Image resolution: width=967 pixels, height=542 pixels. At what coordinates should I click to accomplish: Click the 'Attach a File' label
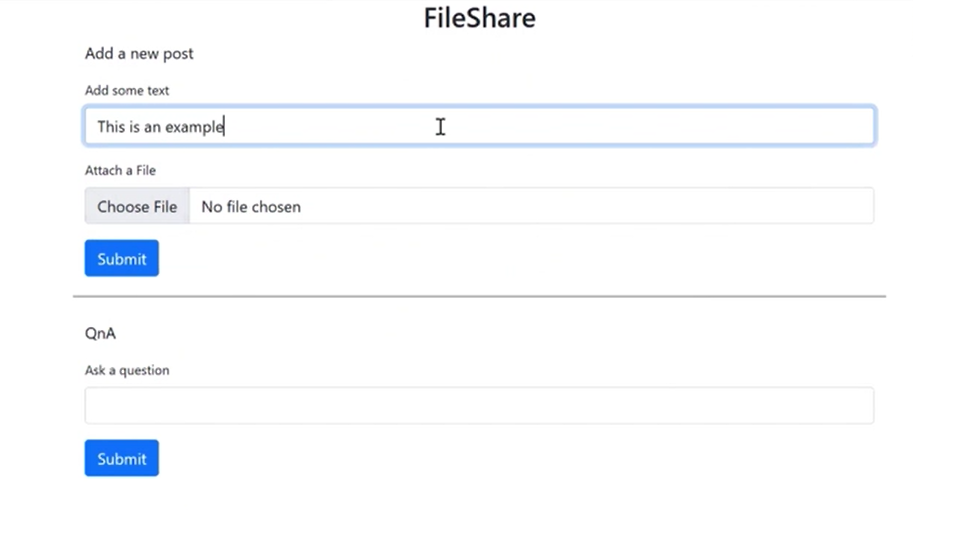(x=120, y=171)
